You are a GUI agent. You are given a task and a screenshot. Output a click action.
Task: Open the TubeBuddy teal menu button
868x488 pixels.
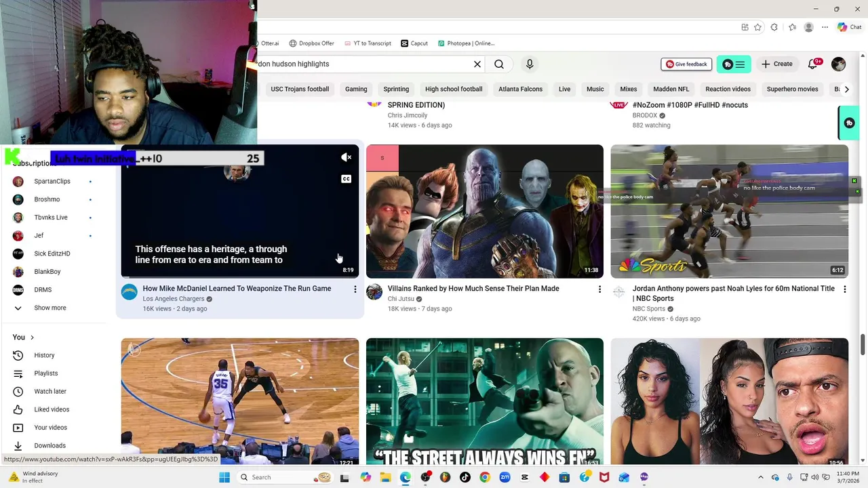point(734,64)
